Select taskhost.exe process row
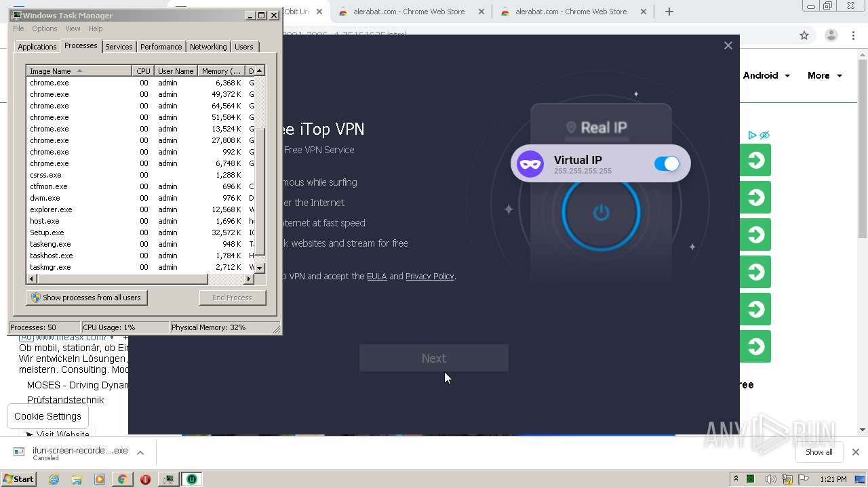Image resolution: width=868 pixels, height=488 pixels. click(140, 256)
